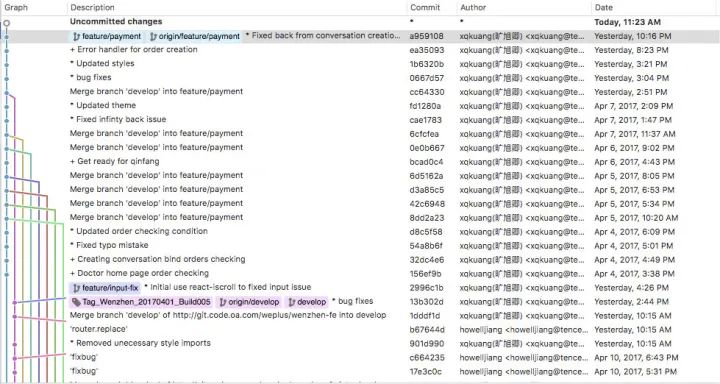Sort by the Author column header
Viewport: 720px width, 384px height.
pos(473,7)
